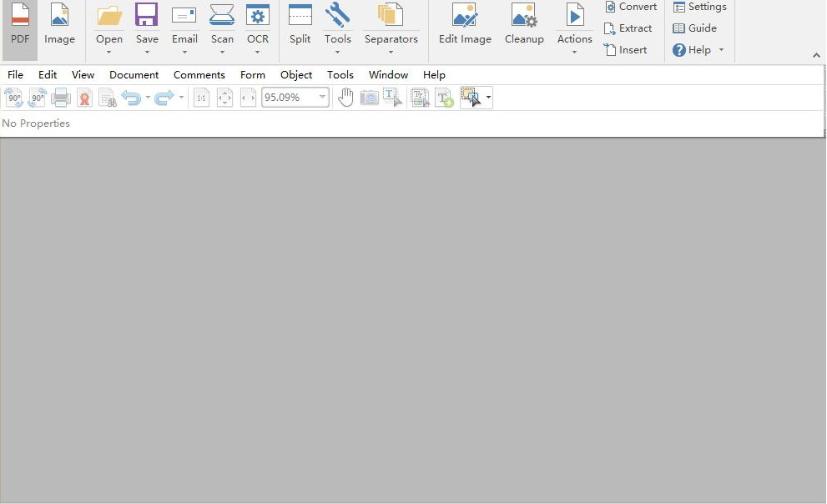Screen dimensions: 827x504
Task: Open the Form menu
Action: click(253, 75)
